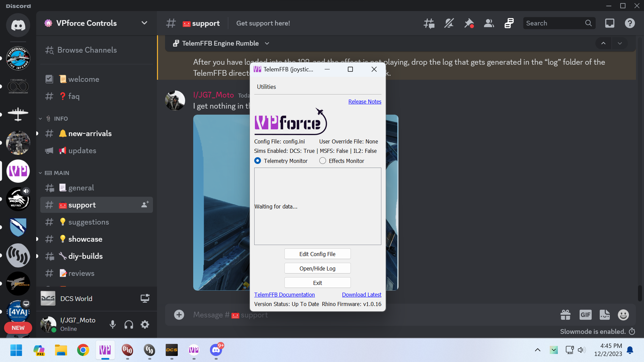This screenshot has width=644, height=362.
Task: Open the Discord Inbox icon
Action: click(x=609, y=23)
